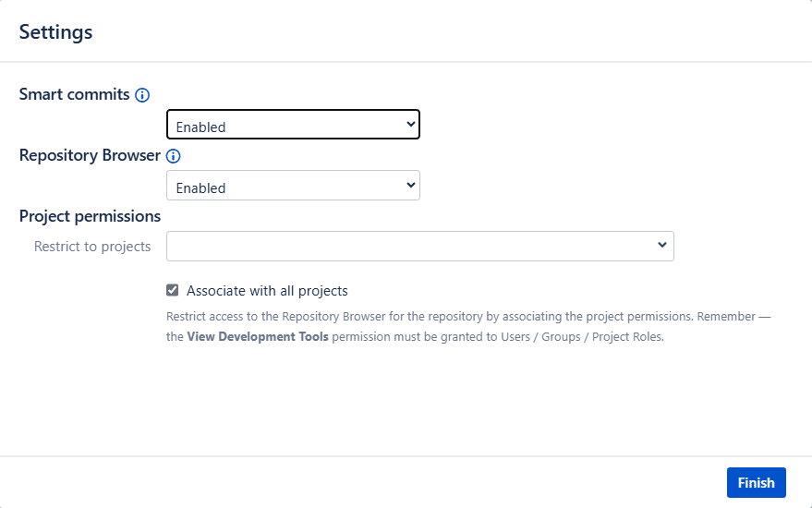The image size is (812, 508).
Task: Click the 'Repository Browser' label text
Action: [90, 155]
